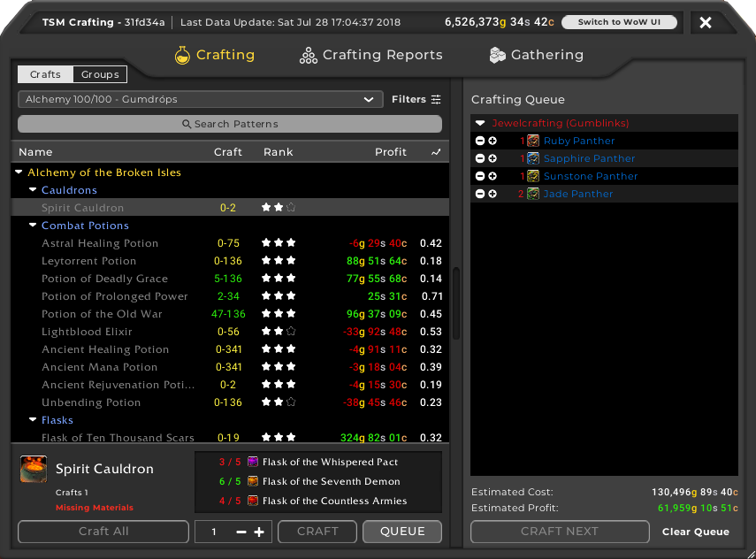Select Flask of Ten Thousand Scars recipe

(x=230, y=437)
